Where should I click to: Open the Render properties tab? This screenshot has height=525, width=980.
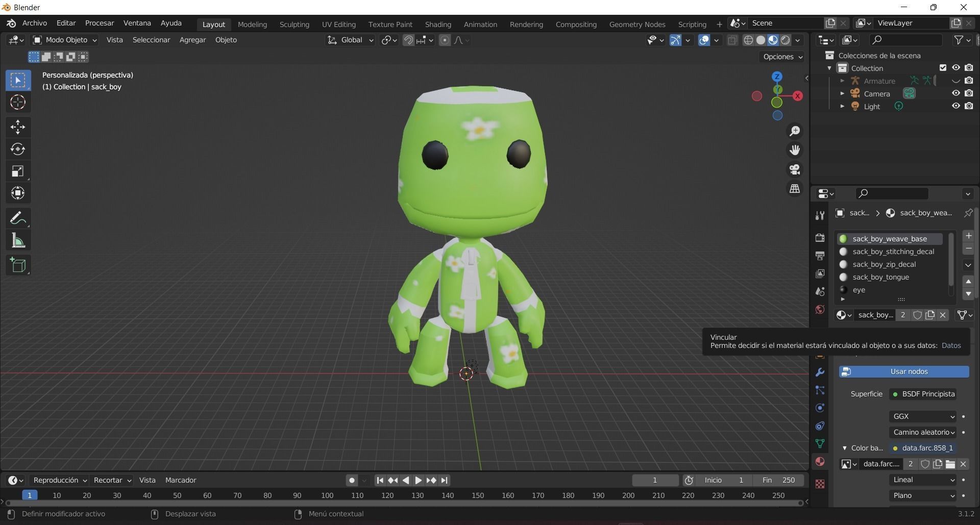tap(820, 238)
